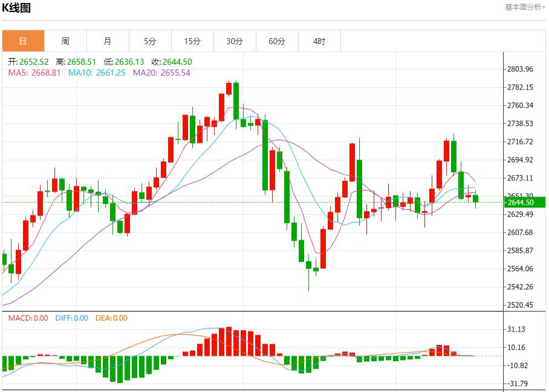Click the DIFF 0.00 indicator label
Image resolution: width=549 pixels, height=392 pixels.
click(71, 318)
